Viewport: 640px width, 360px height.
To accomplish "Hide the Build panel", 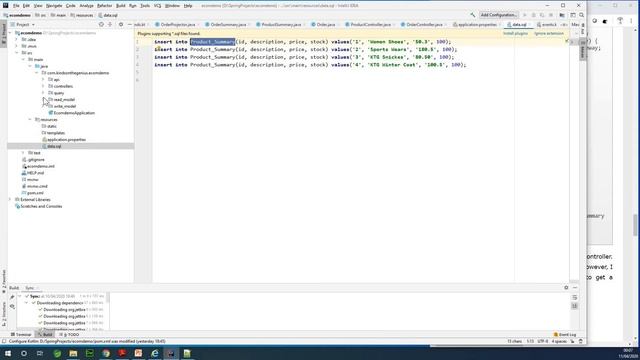I will click(x=575, y=288).
